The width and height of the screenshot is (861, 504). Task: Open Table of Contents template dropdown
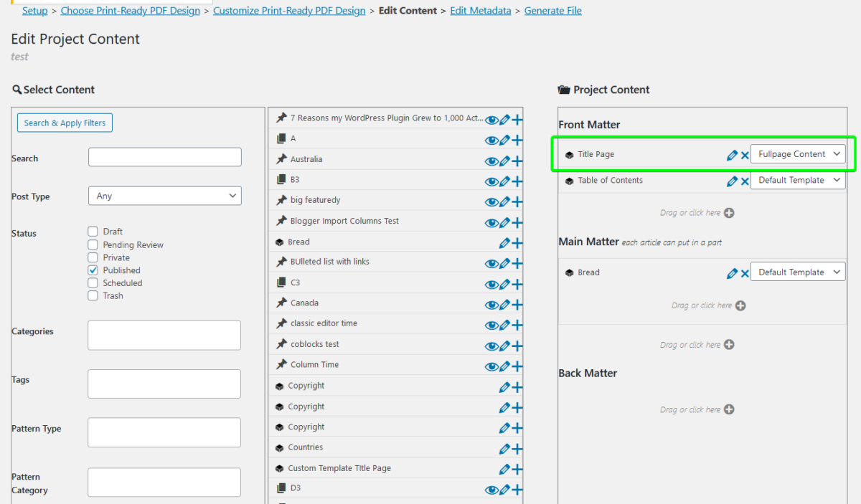798,180
